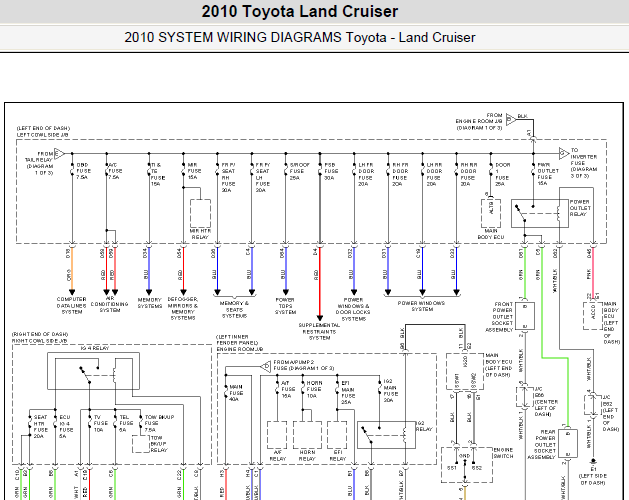Select the A/C FUSE 7.5A label
The width and height of the screenshot is (629, 500).
click(x=115, y=171)
